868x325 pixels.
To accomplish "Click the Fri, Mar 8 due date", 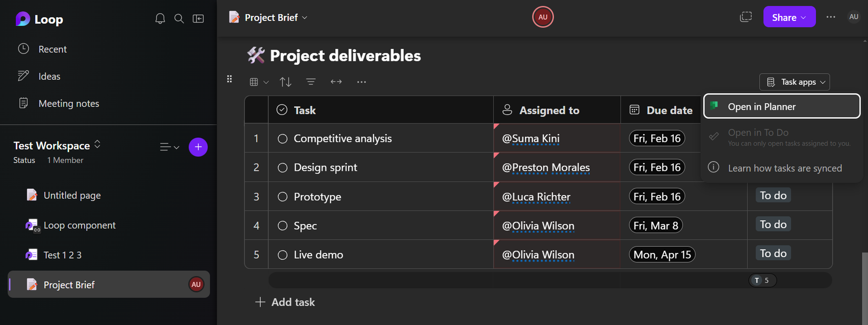I will click(x=655, y=226).
